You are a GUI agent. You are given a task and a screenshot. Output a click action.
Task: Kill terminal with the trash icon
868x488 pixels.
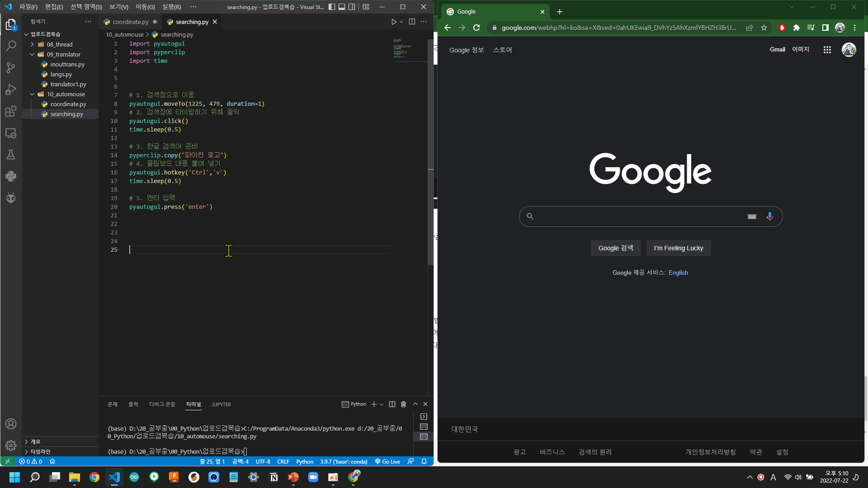403,404
